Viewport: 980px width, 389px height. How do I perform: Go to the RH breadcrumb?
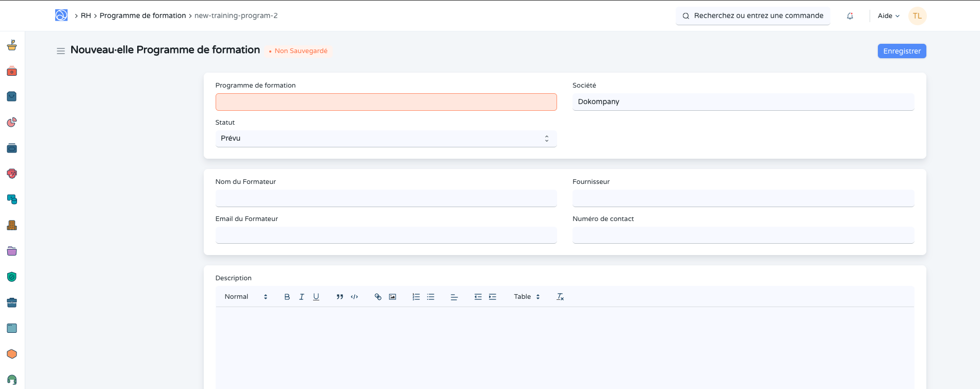tap(86, 16)
